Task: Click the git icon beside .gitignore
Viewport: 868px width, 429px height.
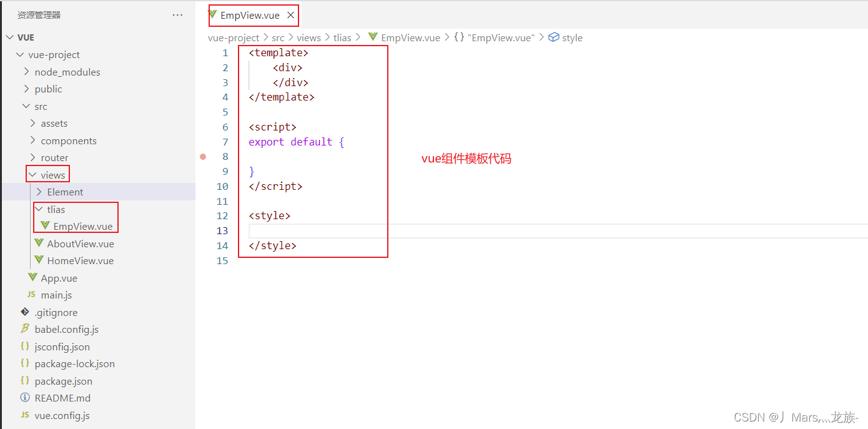Action: pos(25,312)
